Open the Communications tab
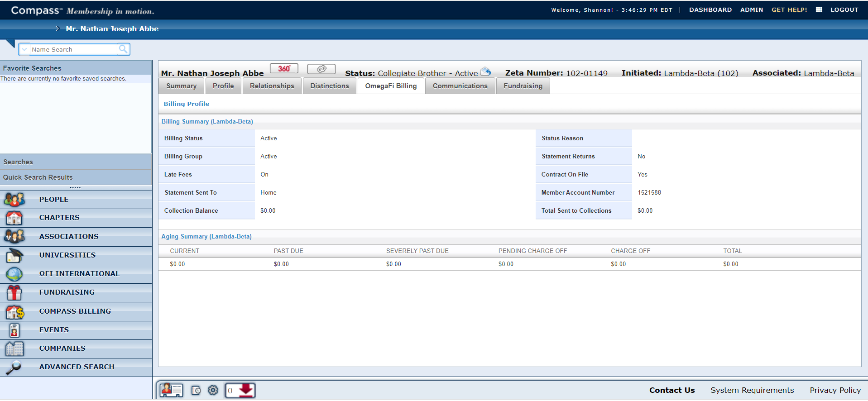 click(x=460, y=86)
